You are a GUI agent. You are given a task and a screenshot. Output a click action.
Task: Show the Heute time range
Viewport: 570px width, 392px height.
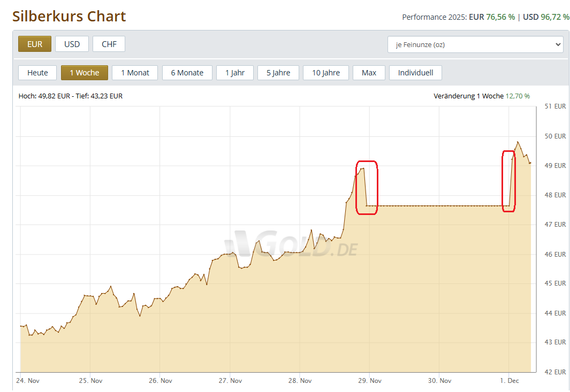click(37, 73)
